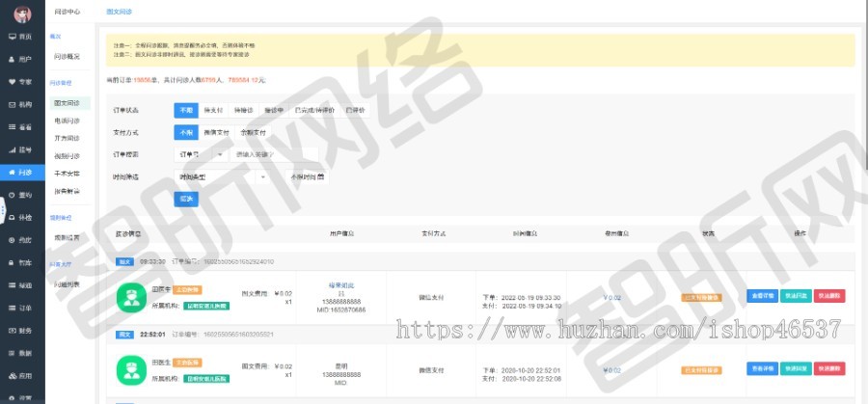Filter order status by 已完成/待评价
Image resolution: width=868 pixels, height=404 pixels.
click(x=313, y=110)
